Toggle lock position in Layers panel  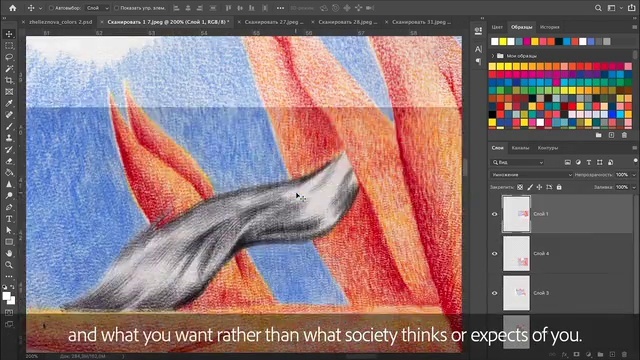click(x=539, y=187)
